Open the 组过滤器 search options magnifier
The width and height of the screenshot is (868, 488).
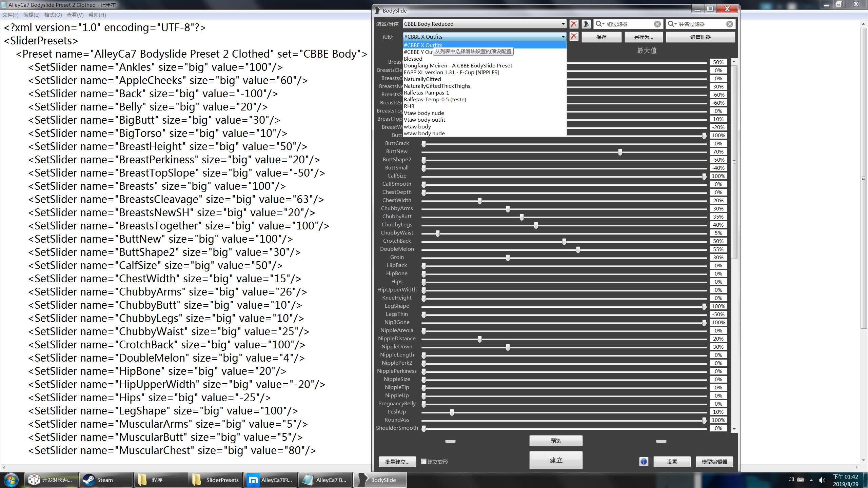600,24
